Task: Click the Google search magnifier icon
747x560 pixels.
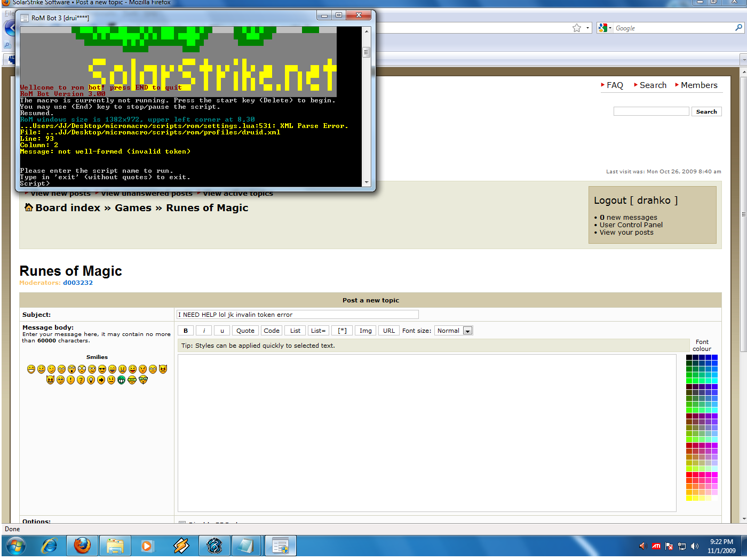Action: (x=738, y=28)
